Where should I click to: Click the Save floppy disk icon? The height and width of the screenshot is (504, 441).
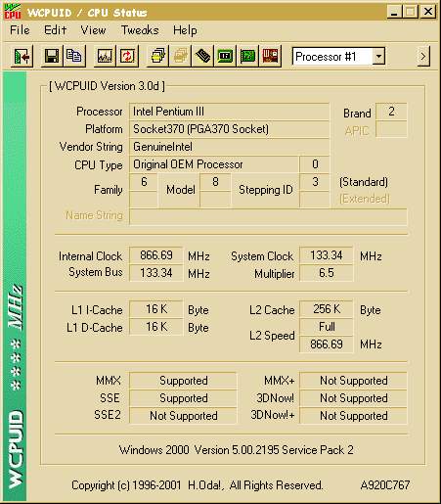pos(52,56)
